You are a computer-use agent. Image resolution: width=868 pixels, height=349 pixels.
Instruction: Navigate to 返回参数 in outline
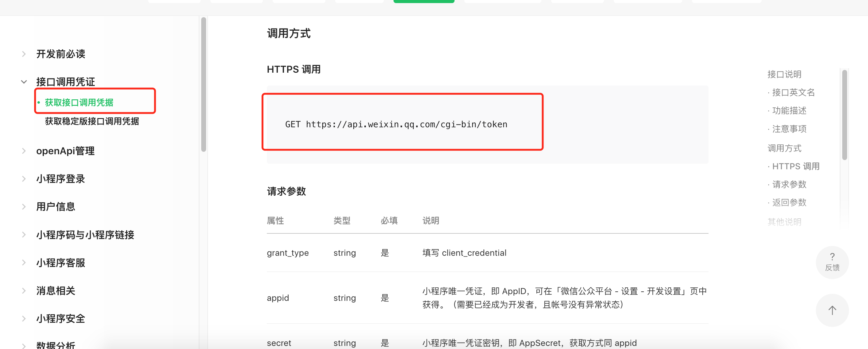point(789,202)
